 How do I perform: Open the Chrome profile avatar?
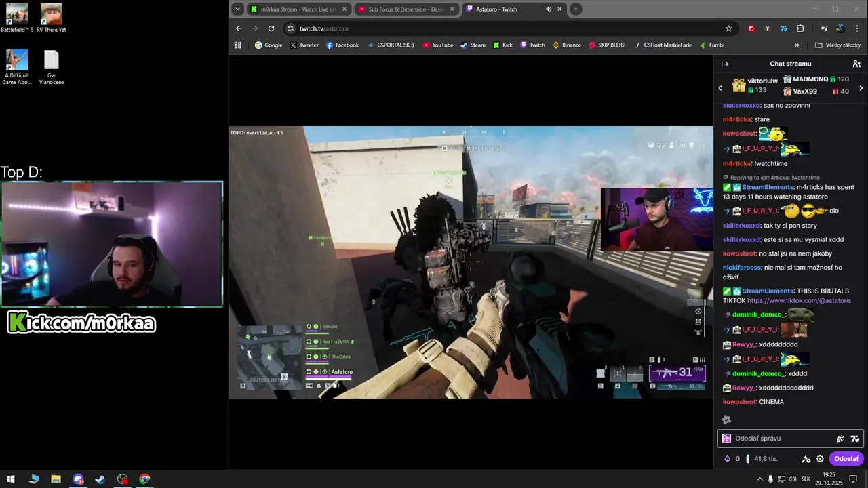point(840,28)
